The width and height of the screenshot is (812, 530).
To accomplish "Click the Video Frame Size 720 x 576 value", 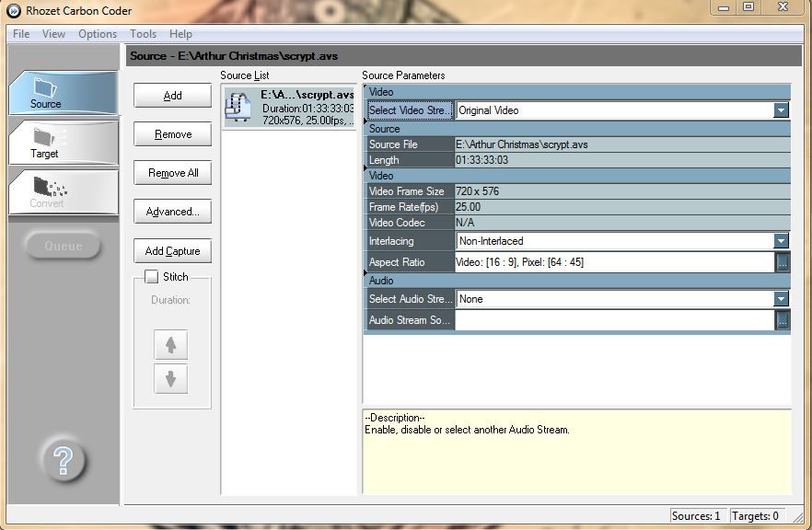I will pos(622,191).
